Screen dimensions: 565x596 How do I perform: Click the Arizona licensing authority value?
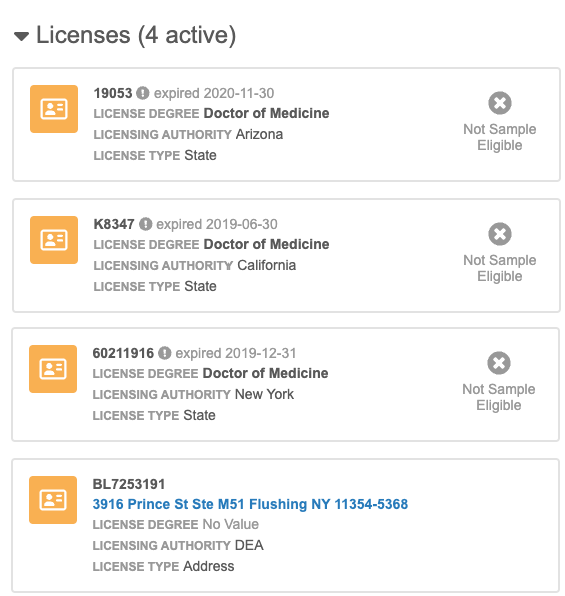259,135
